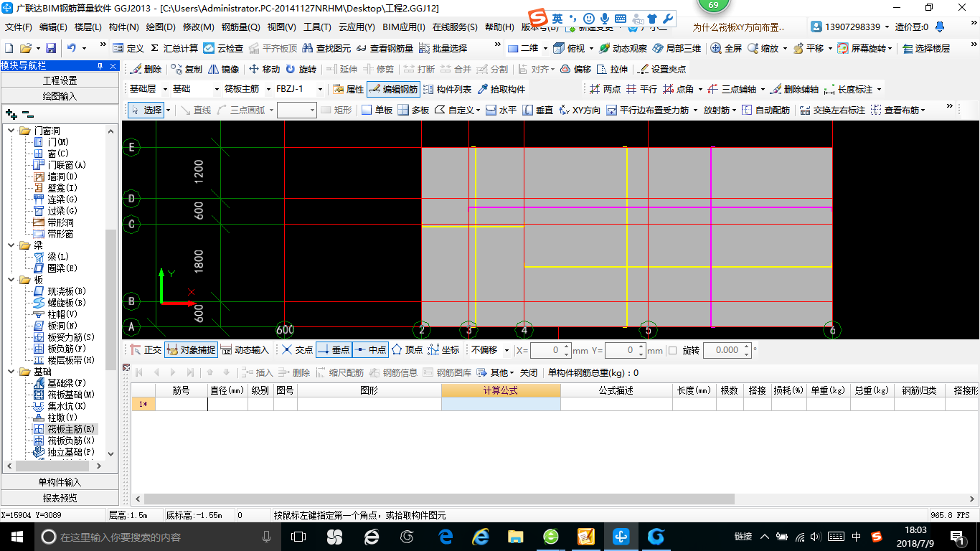Run 汇总计算 summary calculation

point(174,48)
